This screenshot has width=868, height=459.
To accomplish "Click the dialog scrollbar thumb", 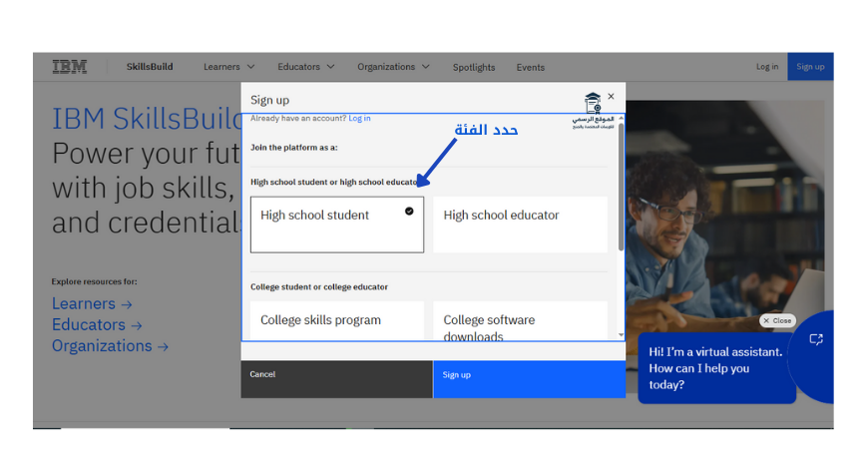I will pos(621,187).
